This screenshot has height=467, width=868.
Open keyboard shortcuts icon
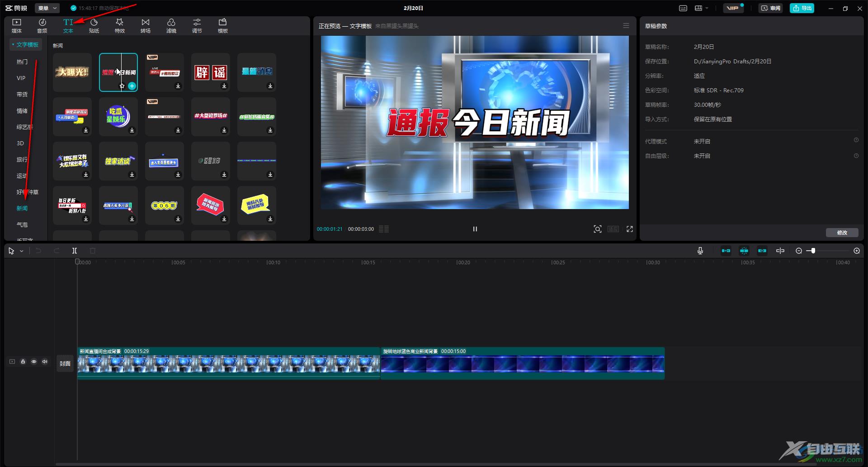pyautogui.click(x=683, y=8)
